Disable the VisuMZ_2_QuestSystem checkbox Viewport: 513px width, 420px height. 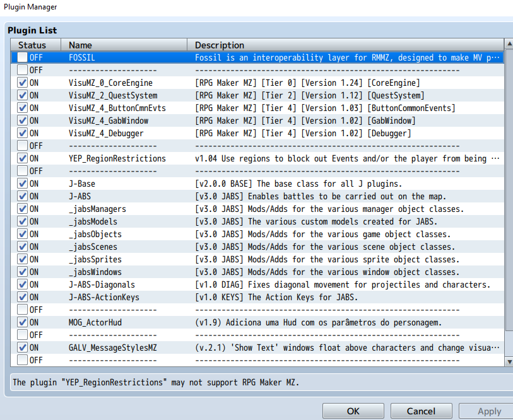[22, 95]
